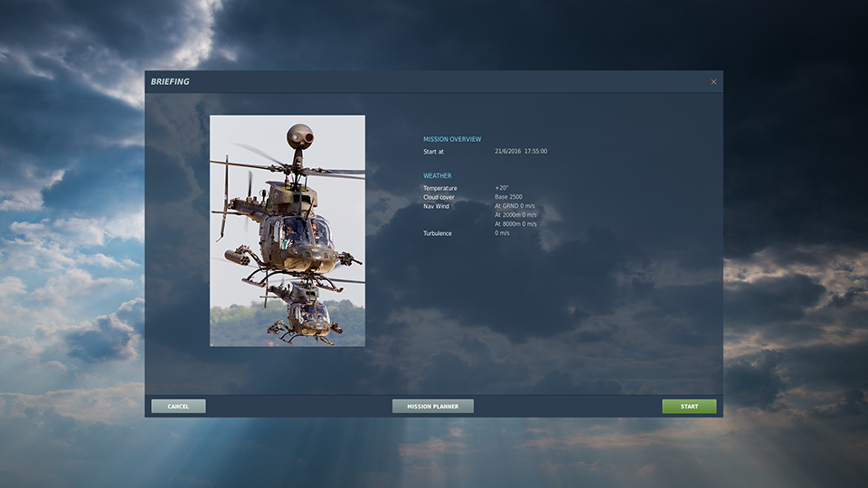
Task: Click the Nav Wind label
Action: click(x=436, y=206)
